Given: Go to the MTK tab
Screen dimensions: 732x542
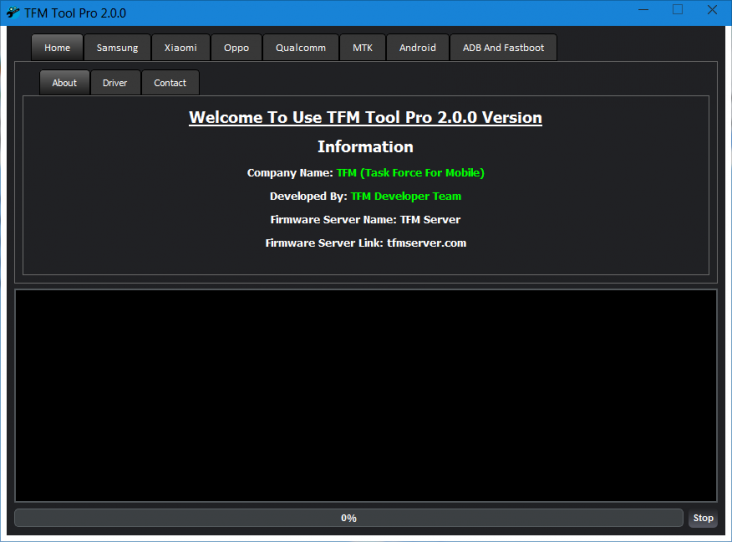Looking at the screenshot, I should click(x=363, y=48).
